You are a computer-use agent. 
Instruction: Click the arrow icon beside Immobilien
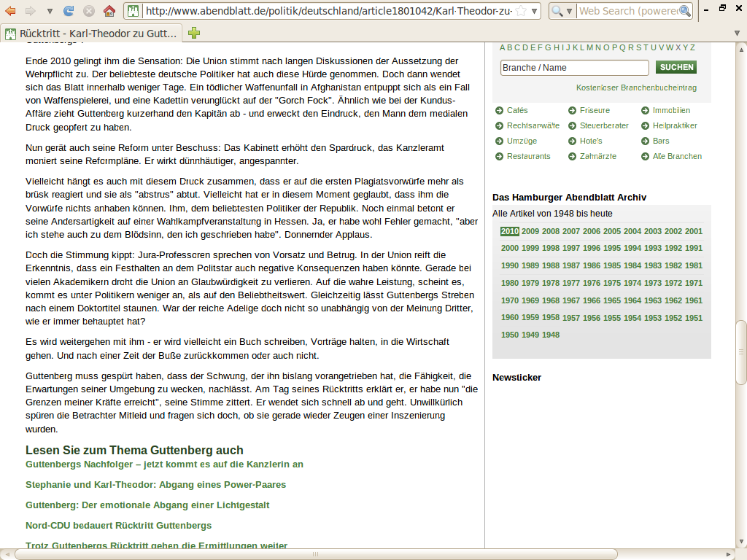645,111
